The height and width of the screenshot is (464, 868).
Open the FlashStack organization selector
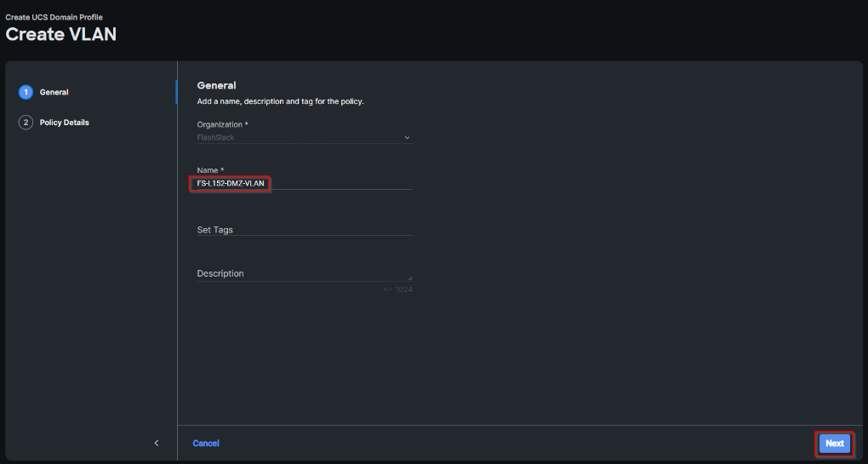[x=304, y=137]
